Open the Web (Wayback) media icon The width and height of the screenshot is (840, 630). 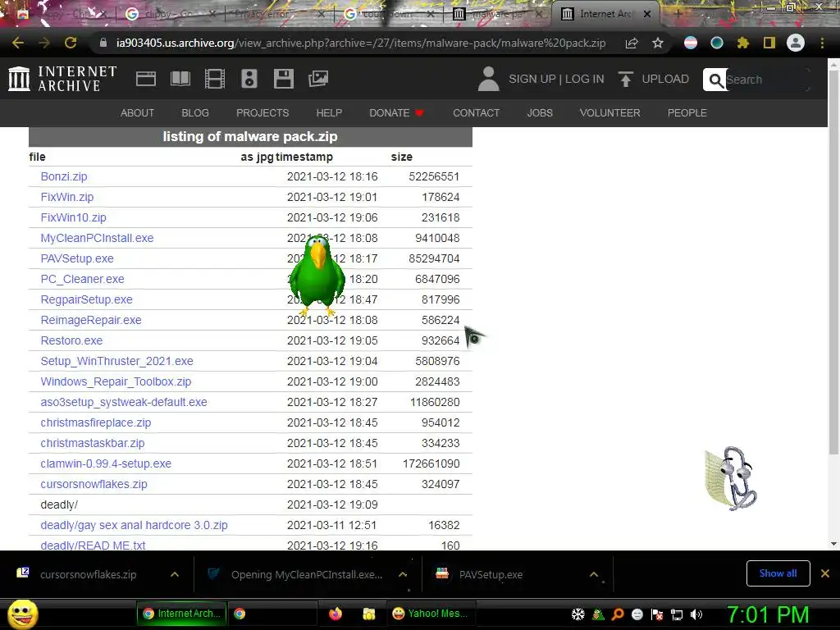146,79
